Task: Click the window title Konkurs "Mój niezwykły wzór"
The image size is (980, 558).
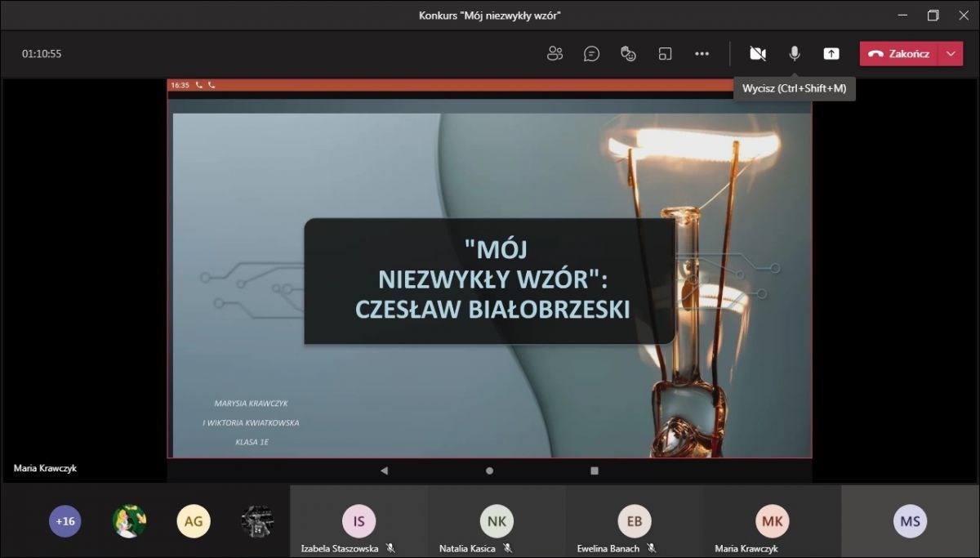Action: [490, 16]
